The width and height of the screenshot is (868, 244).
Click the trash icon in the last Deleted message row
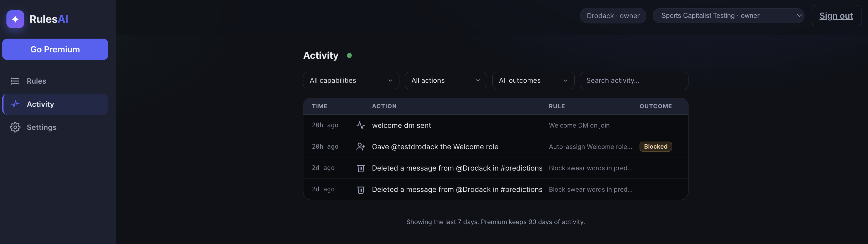tap(360, 190)
